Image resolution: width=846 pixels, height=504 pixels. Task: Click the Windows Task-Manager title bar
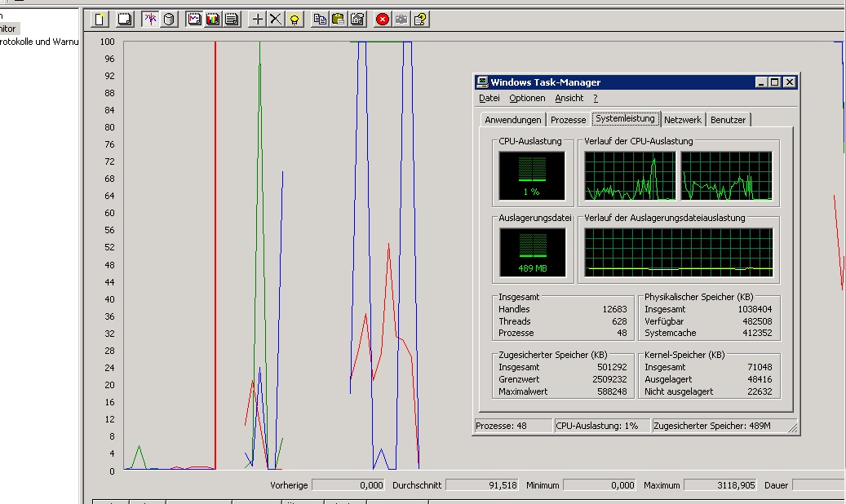click(x=636, y=82)
